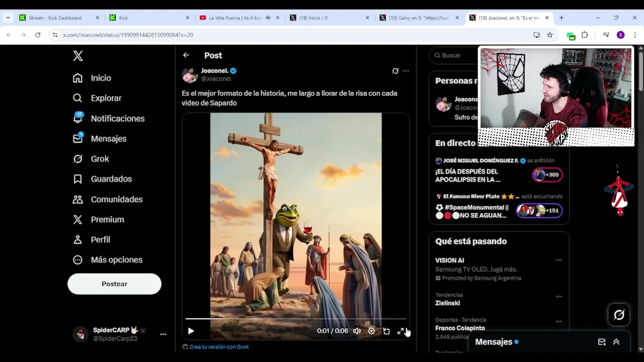644x362 pixels.
Task: Click green extension icon in toolbar
Action: pyautogui.click(x=571, y=35)
